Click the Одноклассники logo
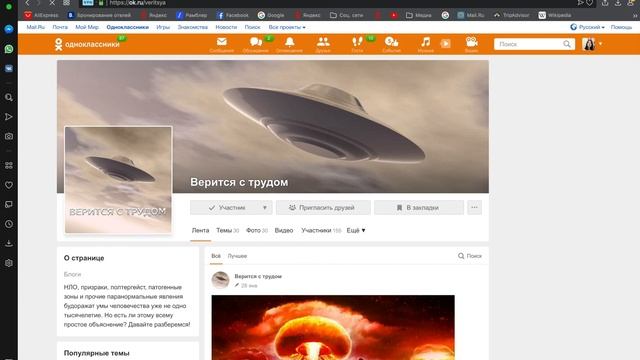640x360 pixels. pos(87,44)
